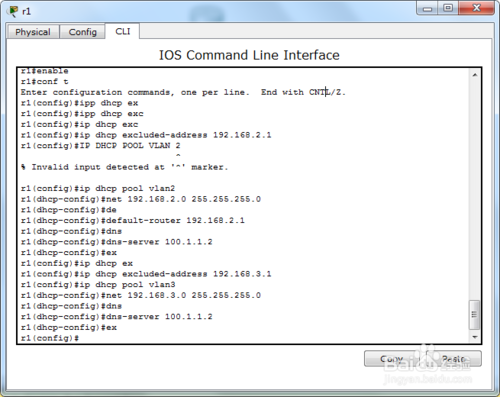Click 'excluded-address 192.168.2.1' line

point(146,135)
